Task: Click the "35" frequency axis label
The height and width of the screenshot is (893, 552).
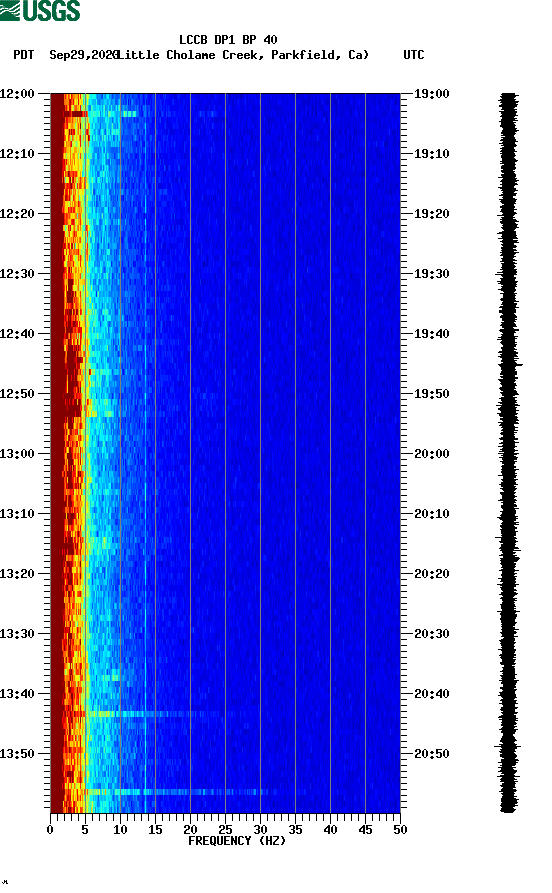Action: (295, 830)
